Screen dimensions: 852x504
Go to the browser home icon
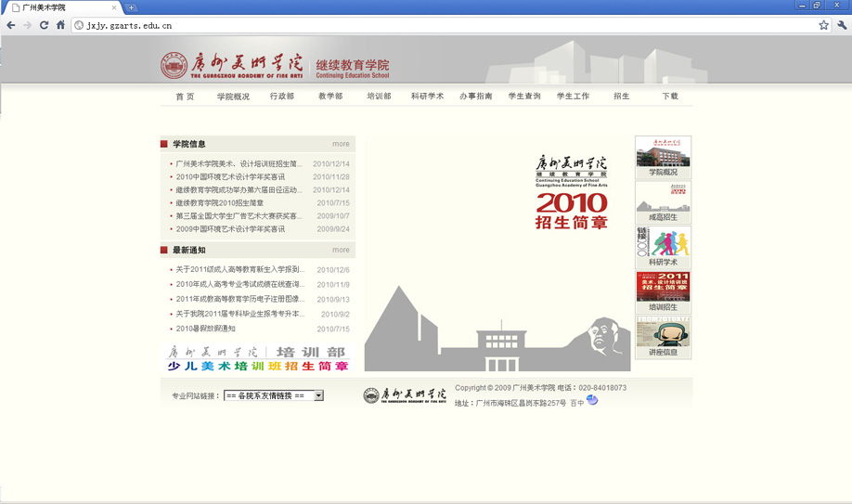click(60, 25)
